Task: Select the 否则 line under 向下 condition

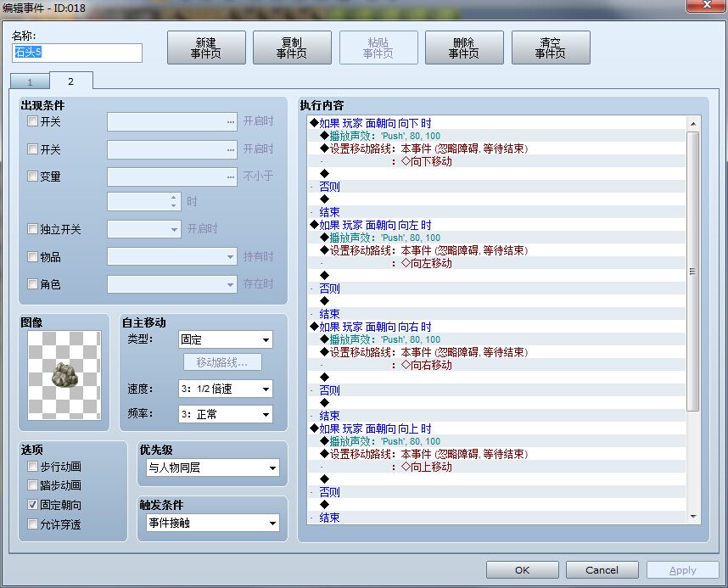Action: coord(497,187)
